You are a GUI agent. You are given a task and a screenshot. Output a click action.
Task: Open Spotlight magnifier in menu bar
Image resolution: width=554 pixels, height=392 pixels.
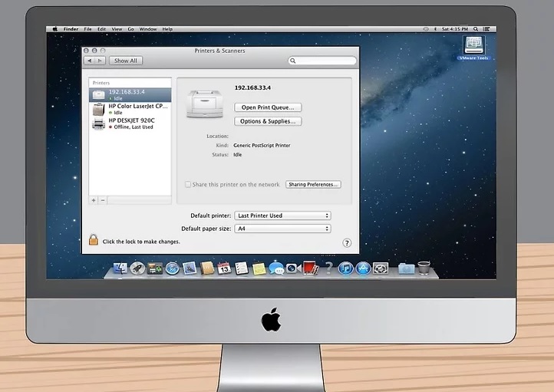click(476, 29)
